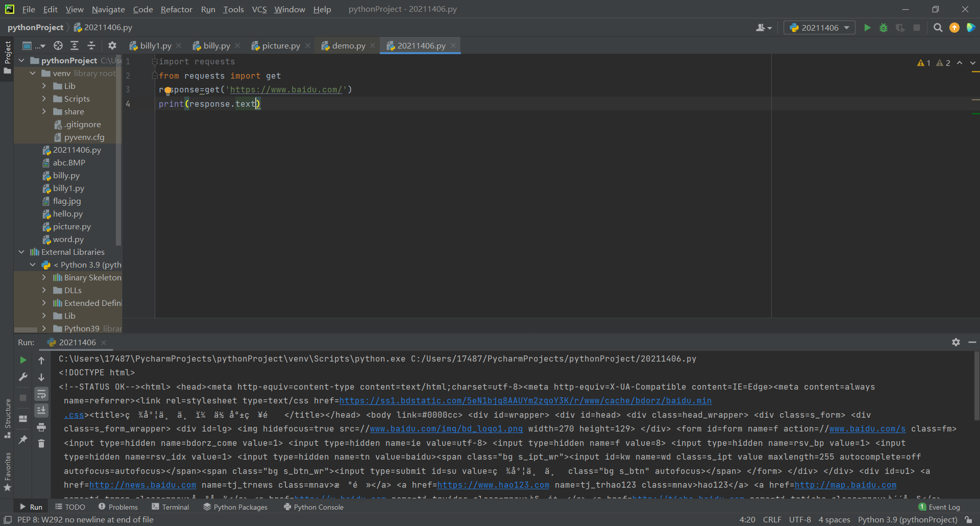Open the IDE update notification icon

pyautogui.click(x=954, y=28)
